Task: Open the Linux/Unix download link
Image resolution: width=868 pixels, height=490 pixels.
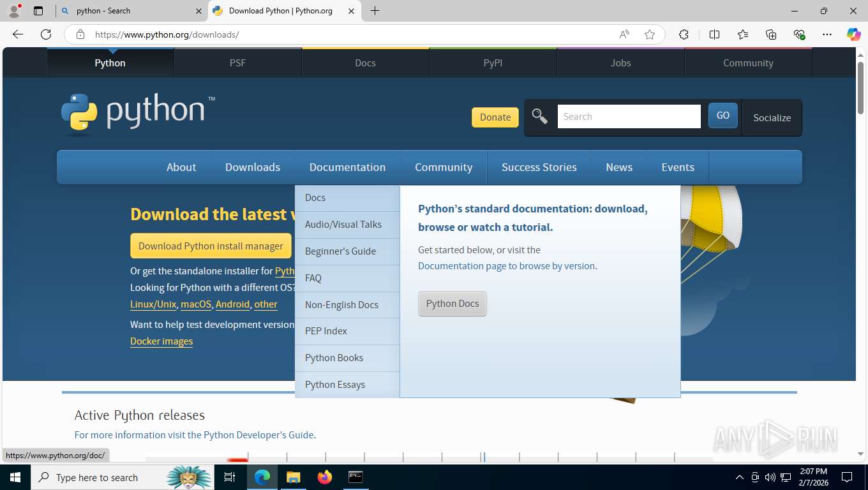Action: (x=153, y=304)
